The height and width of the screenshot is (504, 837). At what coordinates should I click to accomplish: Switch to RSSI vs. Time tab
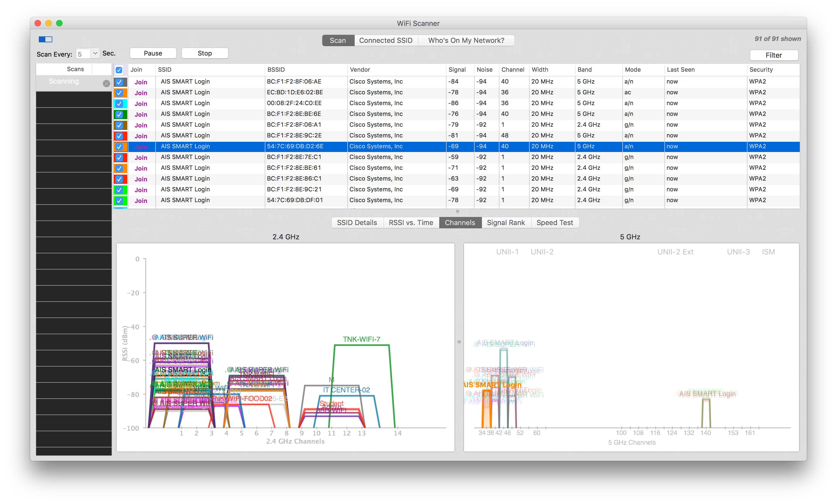(x=411, y=222)
